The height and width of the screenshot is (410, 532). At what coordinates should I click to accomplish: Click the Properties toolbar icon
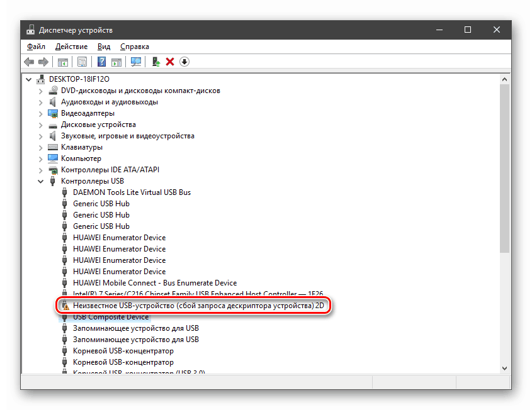click(82, 62)
